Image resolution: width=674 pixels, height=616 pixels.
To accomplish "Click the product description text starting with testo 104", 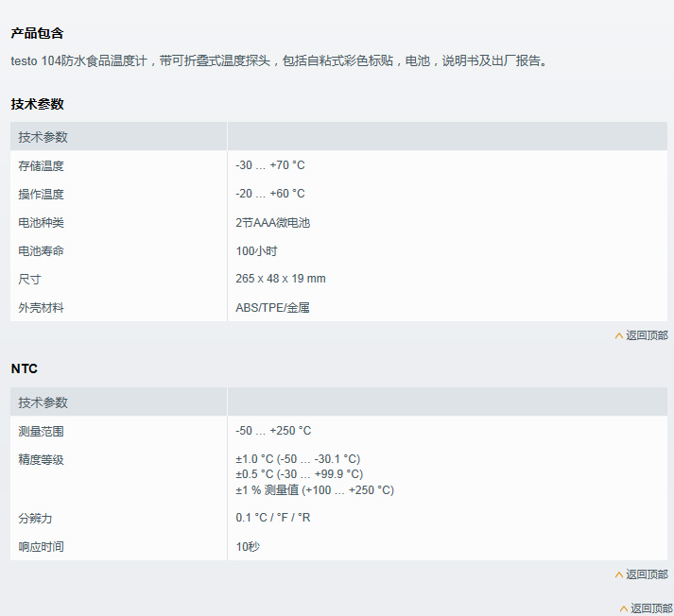I will [x=279, y=61].
